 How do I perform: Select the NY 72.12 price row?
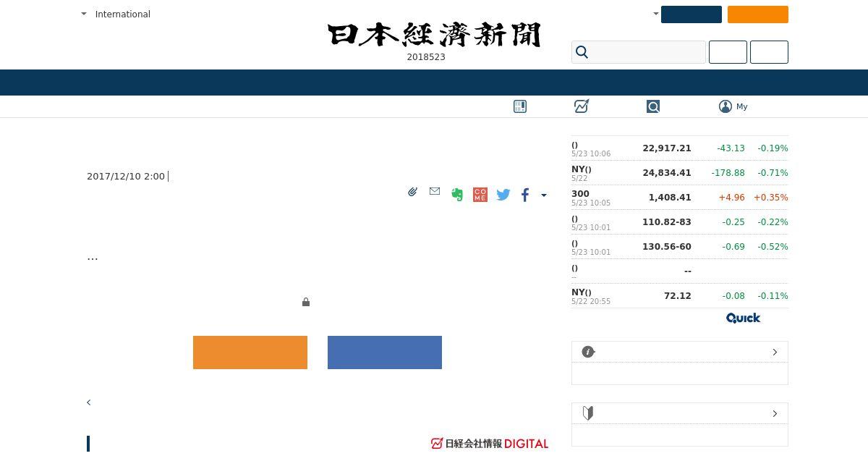(x=680, y=296)
